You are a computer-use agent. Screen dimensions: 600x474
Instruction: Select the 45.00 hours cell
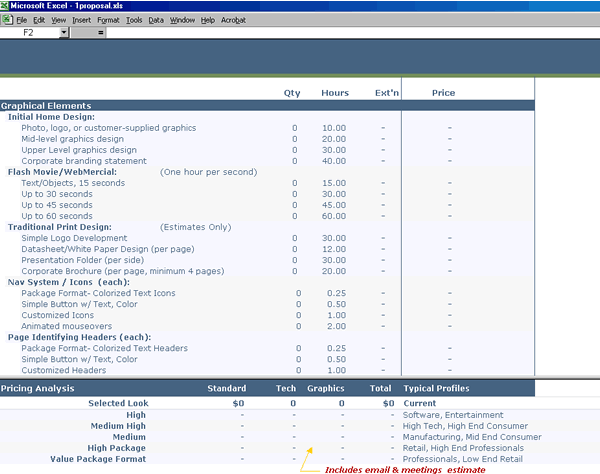pyautogui.click(x=334, y=205)
